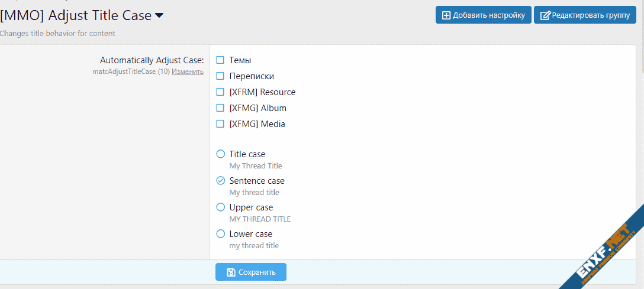Click the Changes title behavior description text
The height and width of the screenshot is (289, 644).
[57, 34]
